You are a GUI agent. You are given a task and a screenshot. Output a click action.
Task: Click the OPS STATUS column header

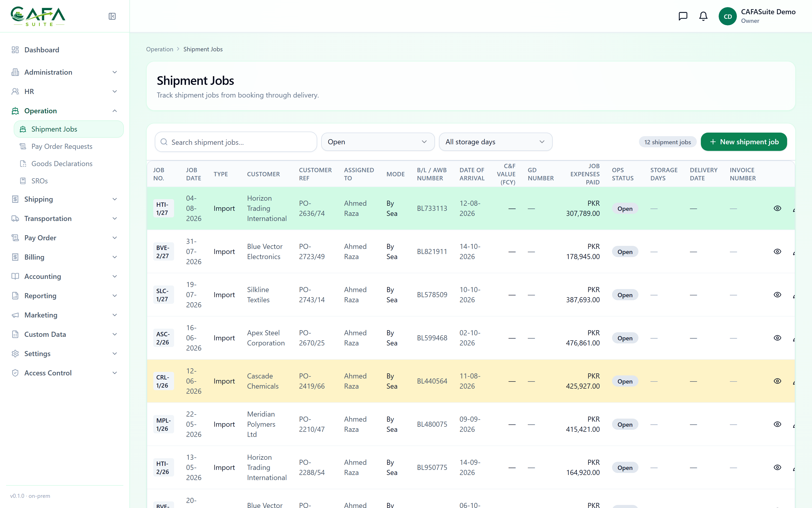point(623,174)
